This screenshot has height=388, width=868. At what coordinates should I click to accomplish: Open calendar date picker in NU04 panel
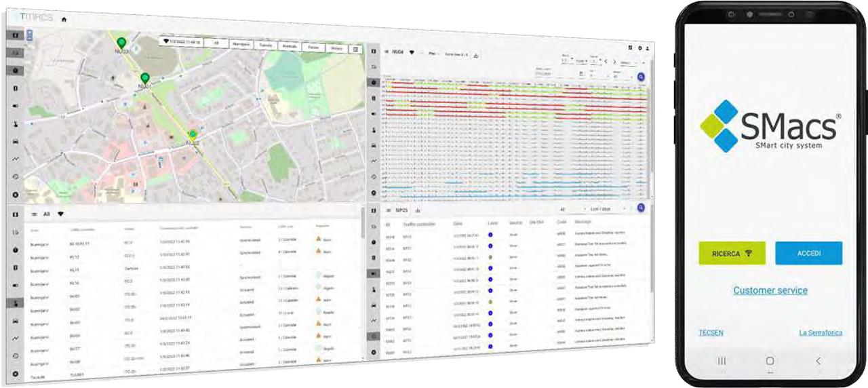[581, 74]
